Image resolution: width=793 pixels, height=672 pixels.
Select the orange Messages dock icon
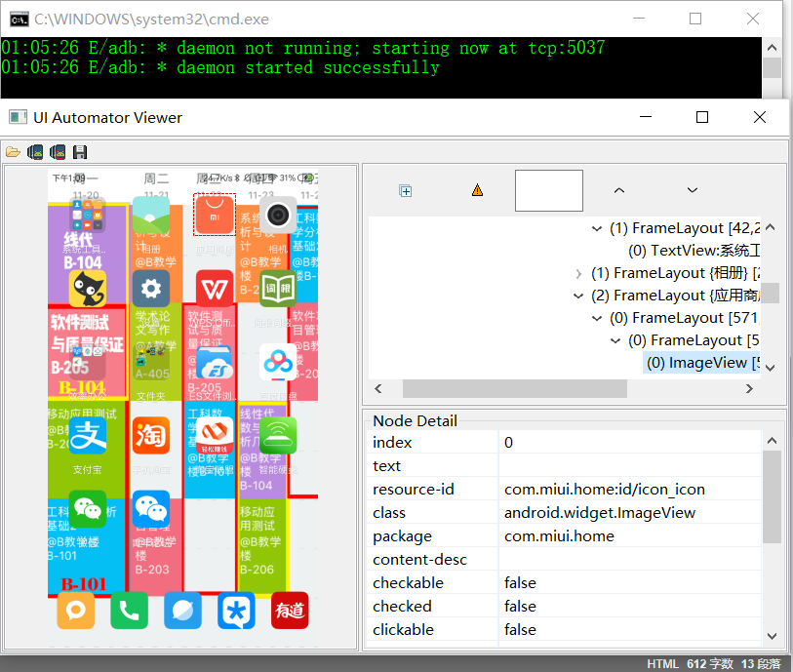76,611
